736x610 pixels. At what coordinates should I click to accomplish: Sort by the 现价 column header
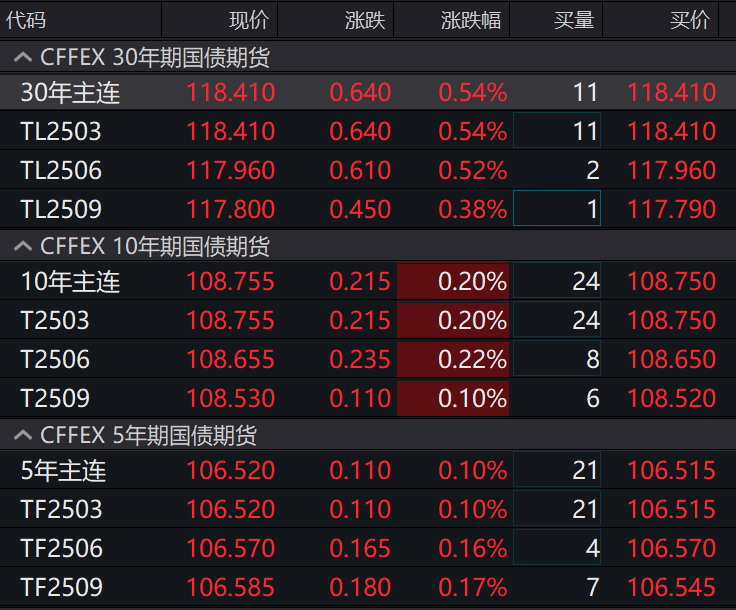pos(248,19)
